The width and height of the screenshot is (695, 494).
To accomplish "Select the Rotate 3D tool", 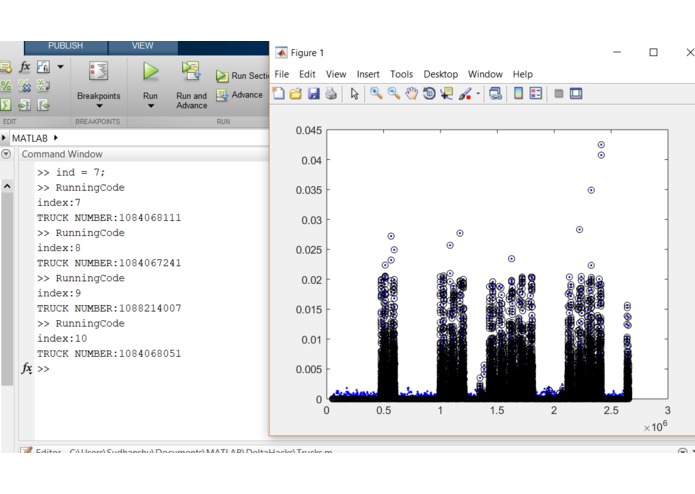I will coord(429,93).
